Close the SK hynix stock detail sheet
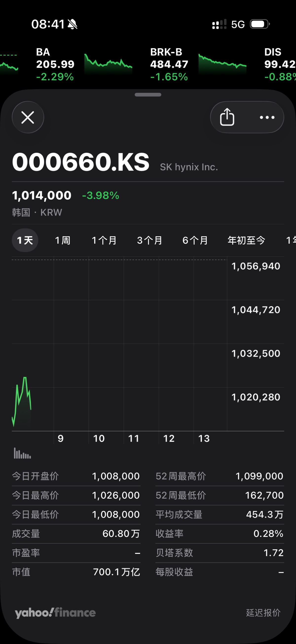This screenshot has width=296, height=644. (x=28, y=117)
